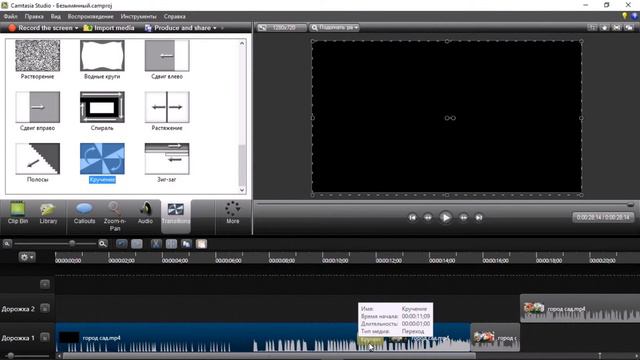
Task: Click the detach preview window icon
Action: tap(629, 27)
